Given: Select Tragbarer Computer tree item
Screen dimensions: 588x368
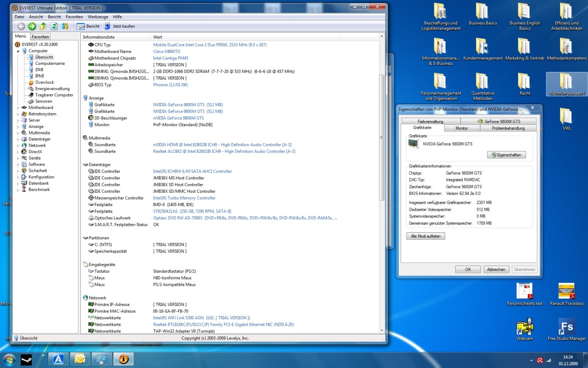Looking at the screenshot, I should (54, 95).
